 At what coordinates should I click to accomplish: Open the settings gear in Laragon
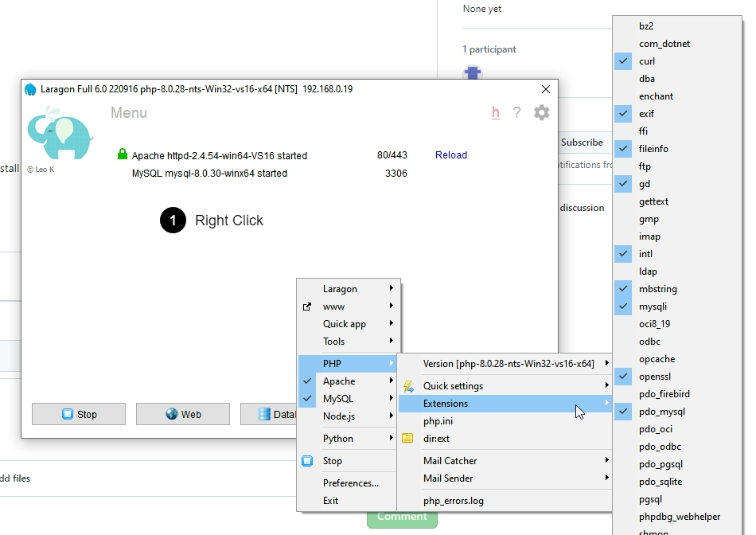[541, 112]
